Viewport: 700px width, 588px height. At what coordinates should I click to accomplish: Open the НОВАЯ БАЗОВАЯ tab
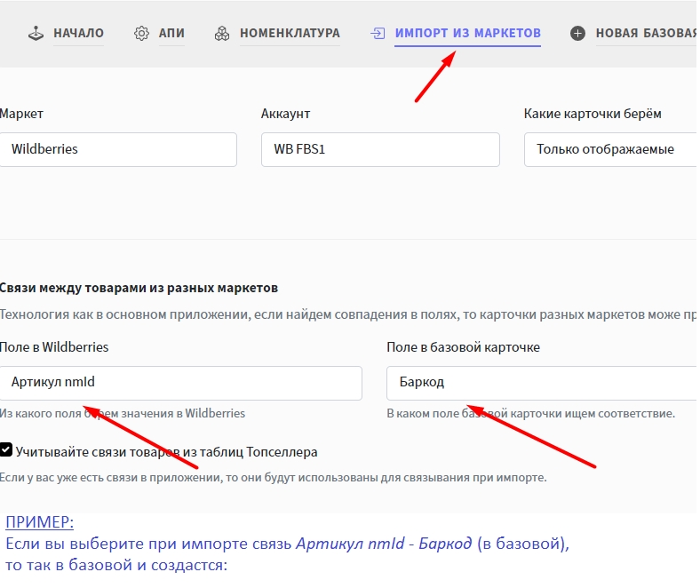(x=646, y=34)
